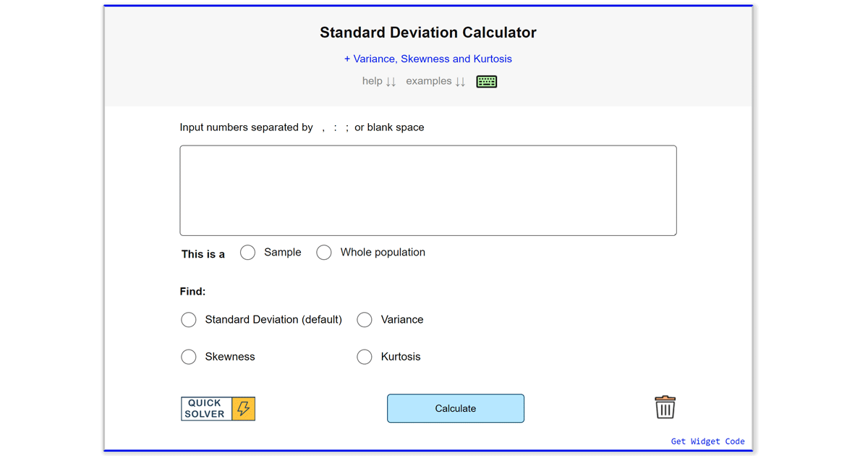Viewport: 868px width, 456px height.
Task: Click the down arrows beside examples
Action: click(461, 81)
